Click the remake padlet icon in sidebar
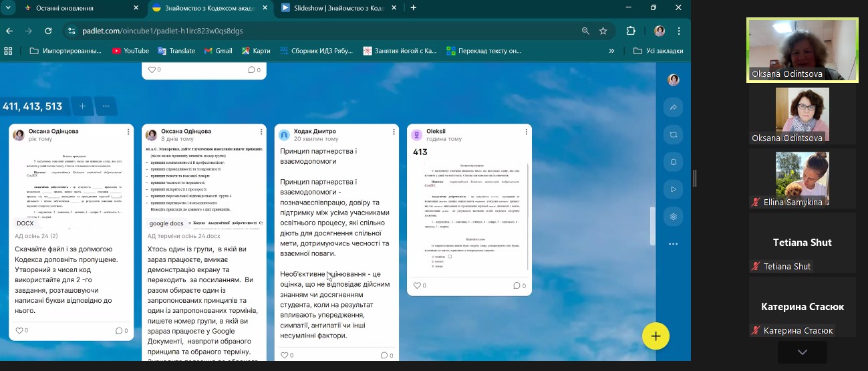 click(x=673, y=135)
